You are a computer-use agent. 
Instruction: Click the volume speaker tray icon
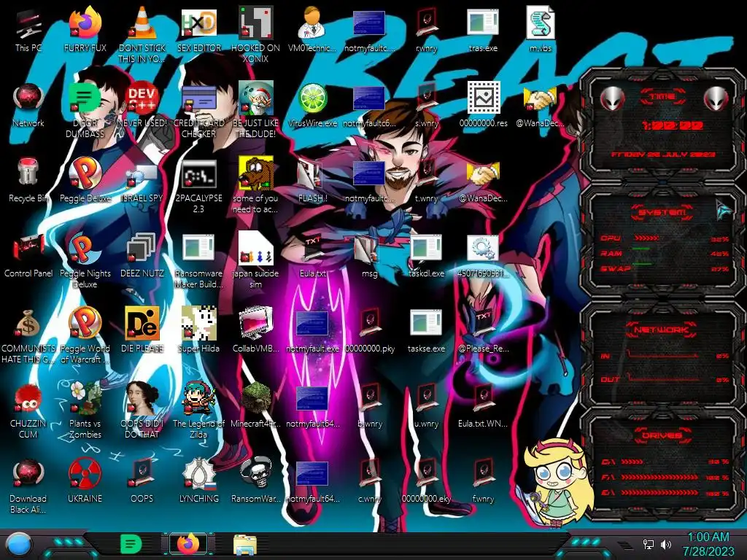click(665, 544)
